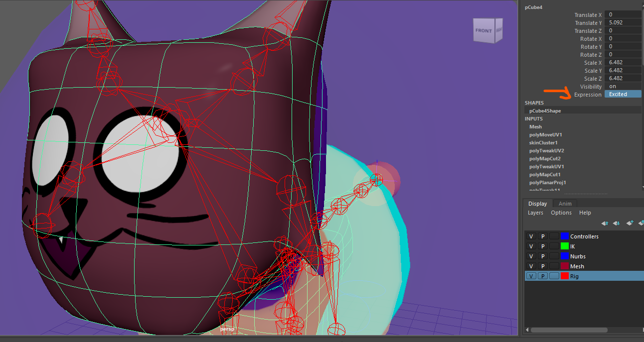Click the Rotate X value field
Viewport: 644px width, 342px height.
point(623,39)
